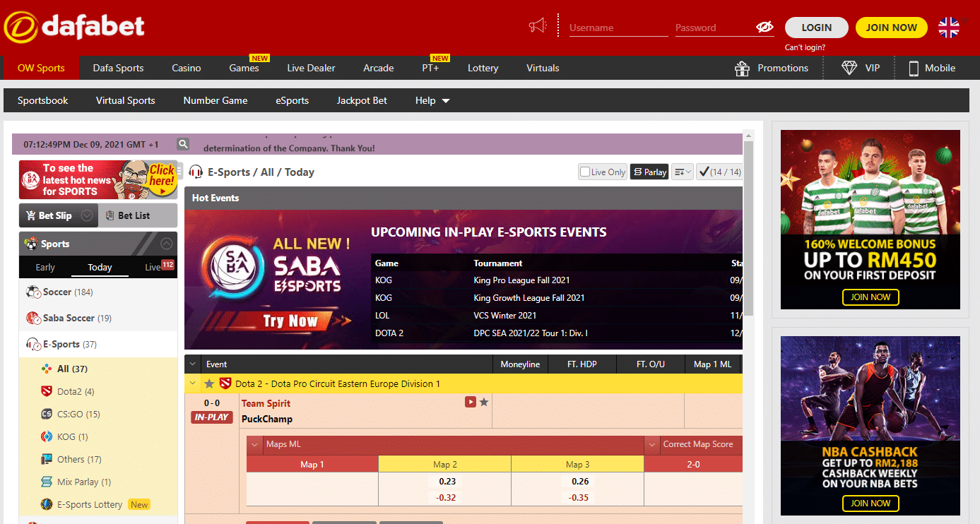Select the Map 1 column header
Viewport: 980px width, 524px height.
coord(312,464)
